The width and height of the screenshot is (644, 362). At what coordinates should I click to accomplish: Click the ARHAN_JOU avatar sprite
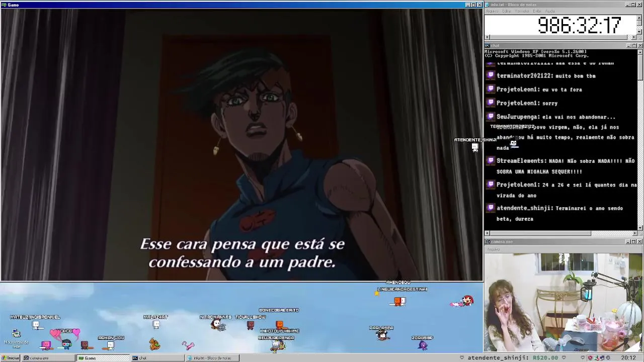(110, 345)
